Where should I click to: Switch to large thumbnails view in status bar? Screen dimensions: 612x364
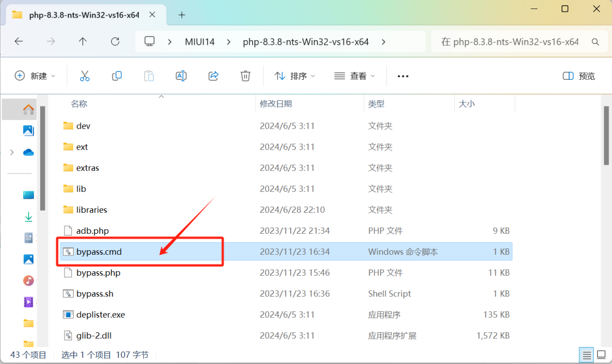pyautogui.click(x=601, y=355)
